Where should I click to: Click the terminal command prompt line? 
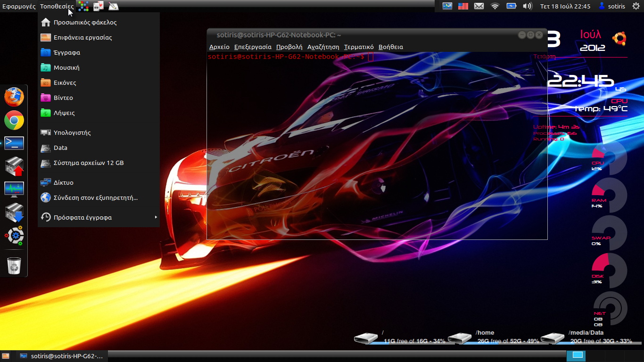pyautogui.click(x=286, y=57)
